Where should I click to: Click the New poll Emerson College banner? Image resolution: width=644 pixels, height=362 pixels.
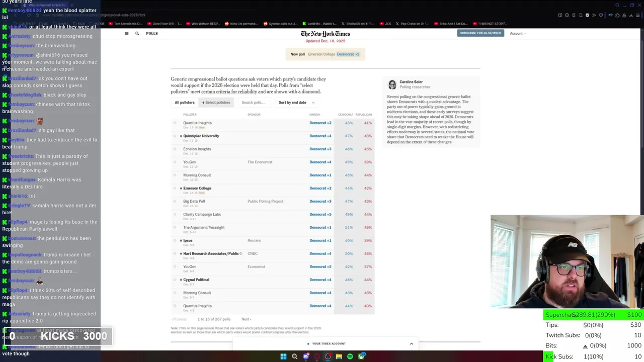coord(325,54)
